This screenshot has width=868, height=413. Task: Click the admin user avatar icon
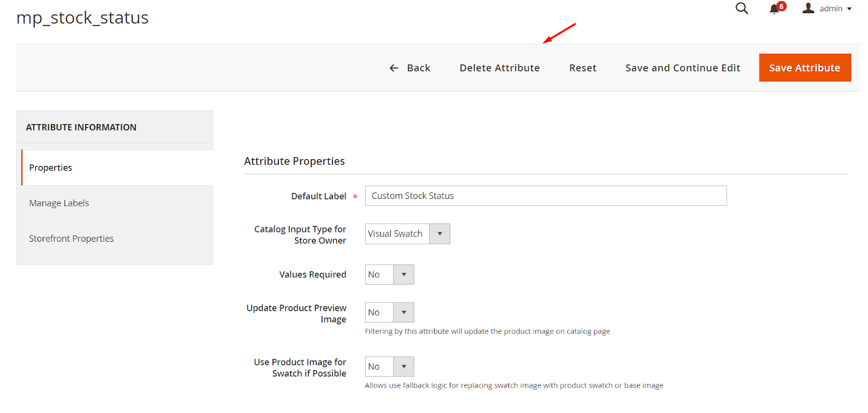point(808,8)
